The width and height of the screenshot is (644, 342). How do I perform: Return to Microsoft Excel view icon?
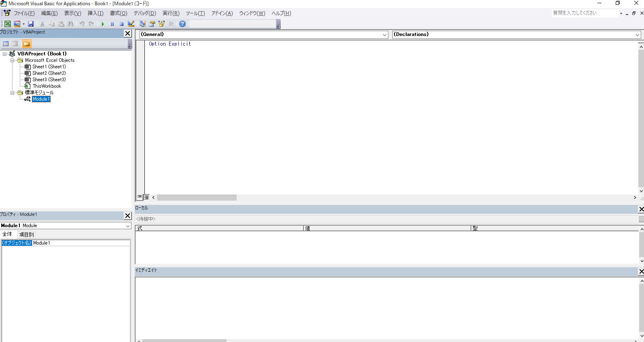(x=8, y=24)
